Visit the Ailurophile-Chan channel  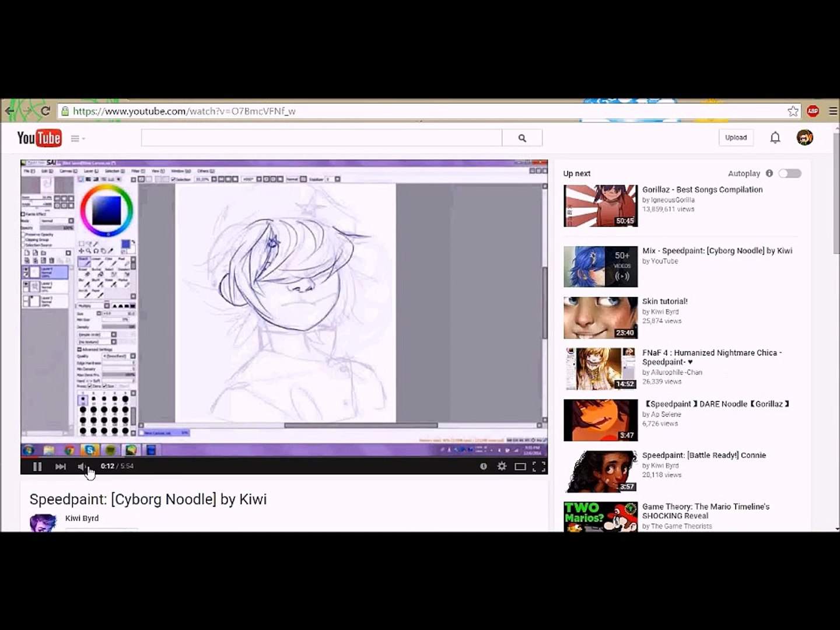pos(672,372)
